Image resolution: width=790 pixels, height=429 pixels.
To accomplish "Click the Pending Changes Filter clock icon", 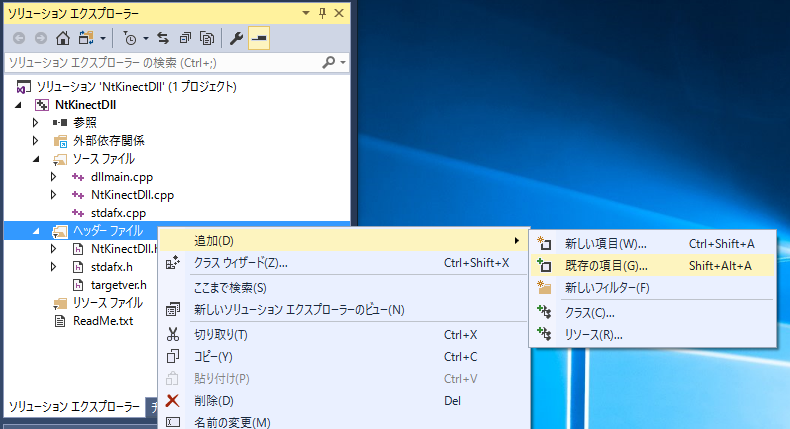I will pos(130,38).
